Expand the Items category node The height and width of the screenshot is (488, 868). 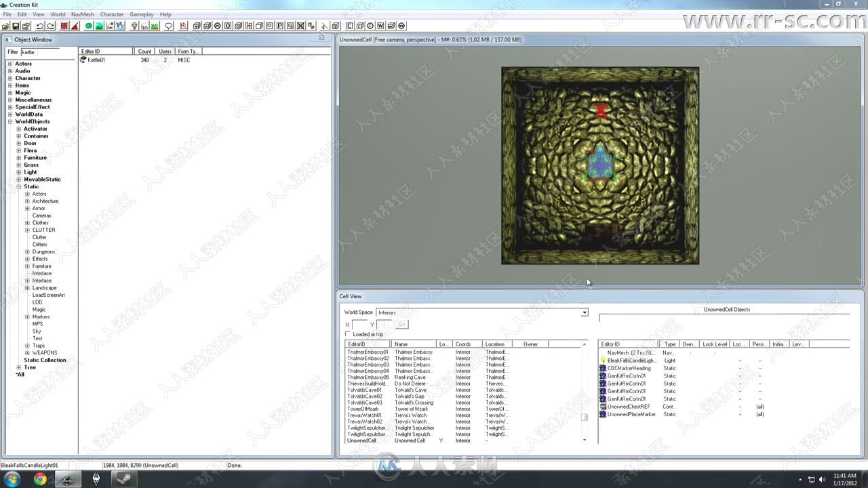tap(10, 85)
